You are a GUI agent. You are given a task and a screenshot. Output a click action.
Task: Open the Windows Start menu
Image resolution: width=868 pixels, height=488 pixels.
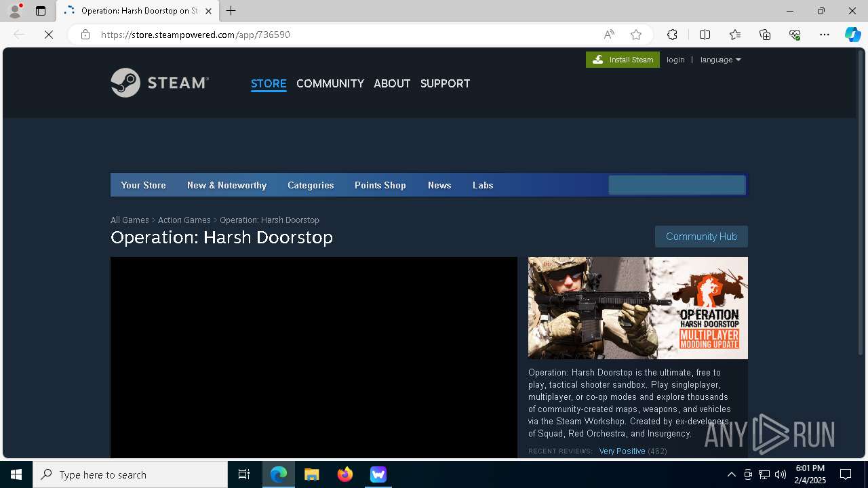[16, 474]
